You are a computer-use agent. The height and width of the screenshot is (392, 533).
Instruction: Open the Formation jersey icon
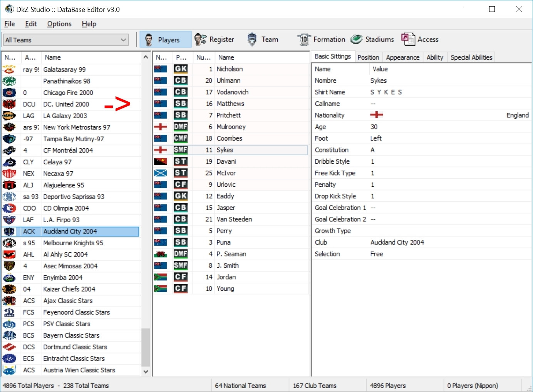tap(304, 39)
